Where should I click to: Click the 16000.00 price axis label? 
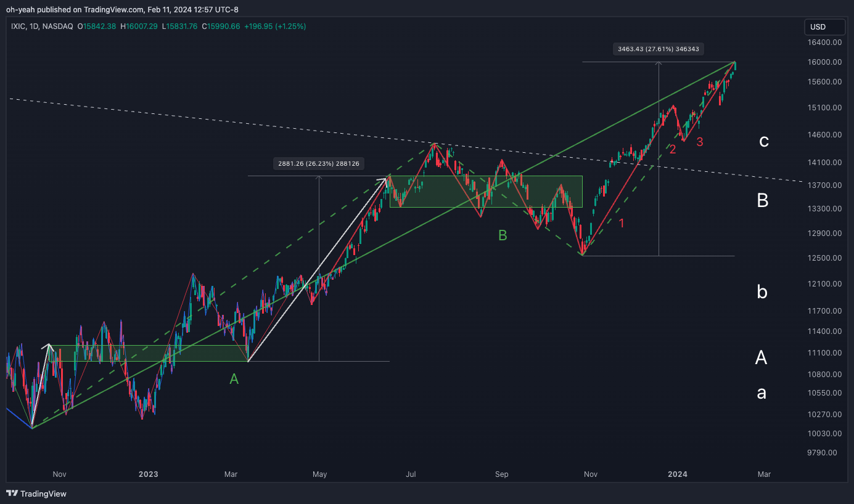point(825,62)
